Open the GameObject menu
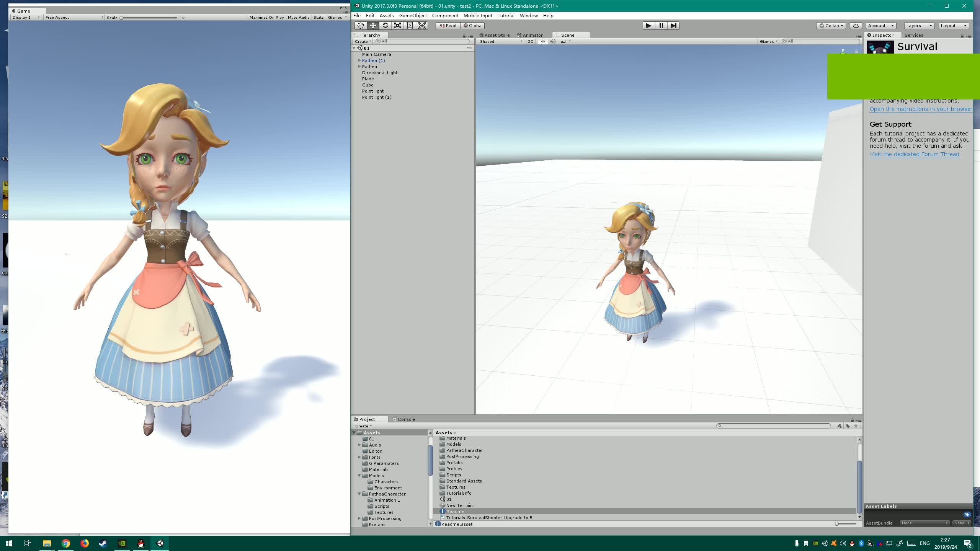 click(413, 16)
